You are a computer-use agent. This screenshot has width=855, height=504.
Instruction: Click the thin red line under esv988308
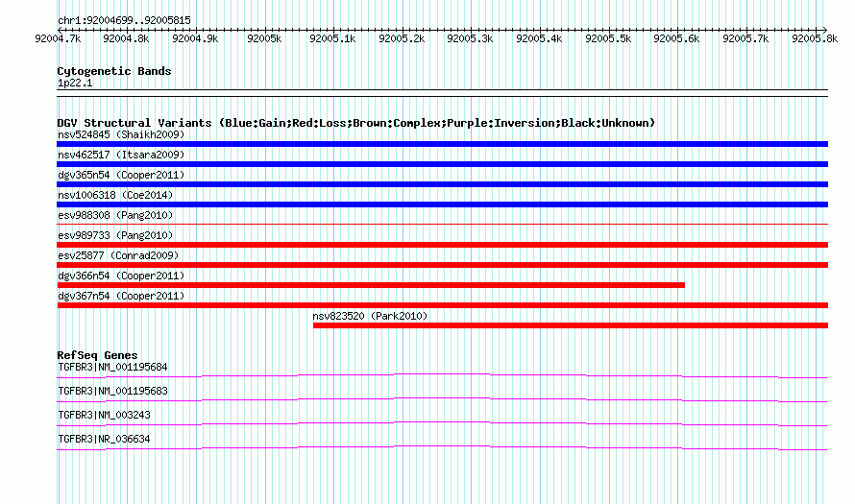coord(442,224)
